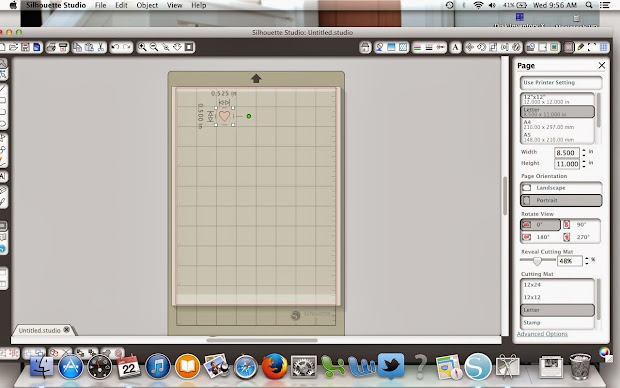The width and height of the screenshot is (620, 388).
Task: Click the Selection Zoom icon
Action: tap(166, 47)
